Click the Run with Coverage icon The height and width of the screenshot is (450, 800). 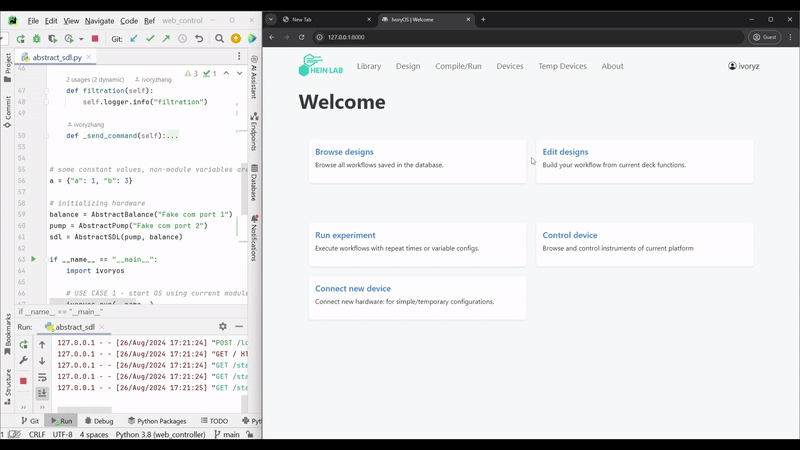coord(53,39)
